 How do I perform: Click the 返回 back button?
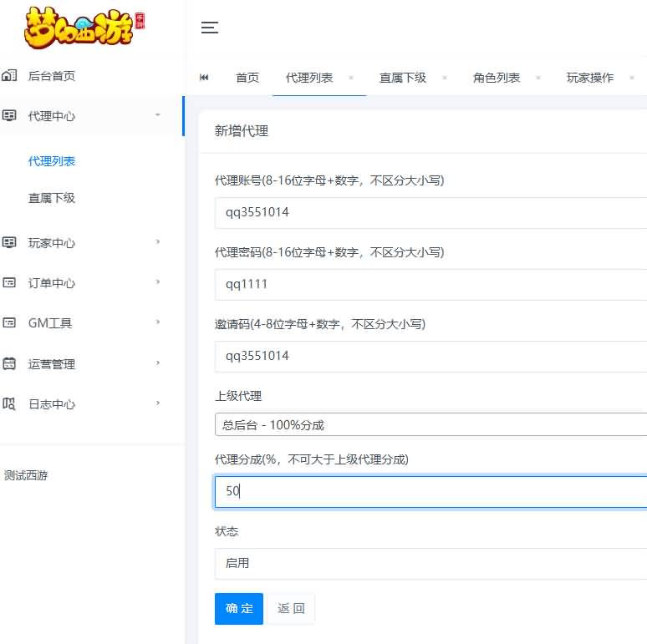pos(291,609)
